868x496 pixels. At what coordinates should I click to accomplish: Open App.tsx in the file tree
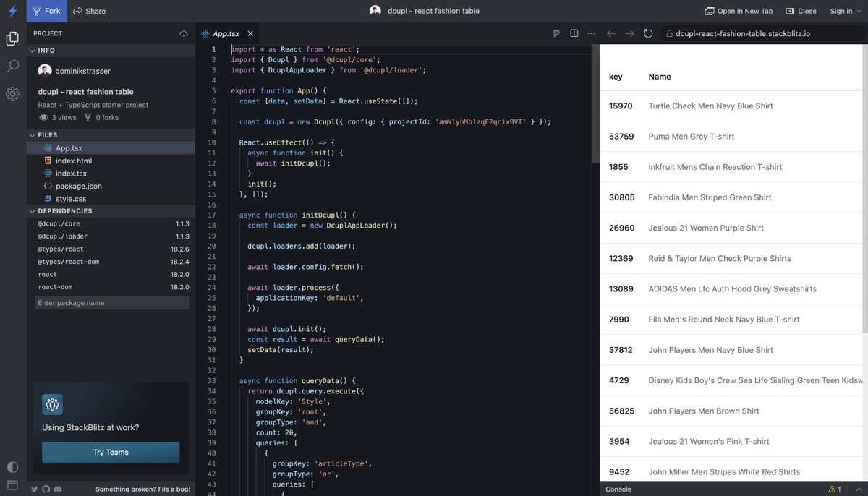[x=111, y=148]
